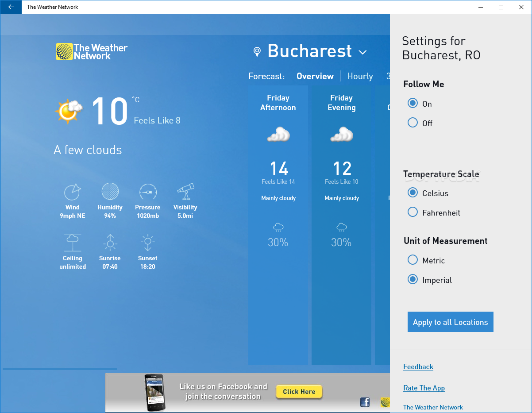
Task: Maximize the Weather Network window
Action: pyautogui.click(x=501, y=7)
